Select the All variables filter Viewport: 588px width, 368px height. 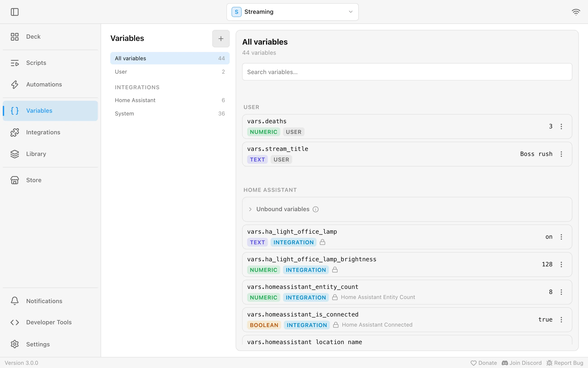[x=170, y=58]
